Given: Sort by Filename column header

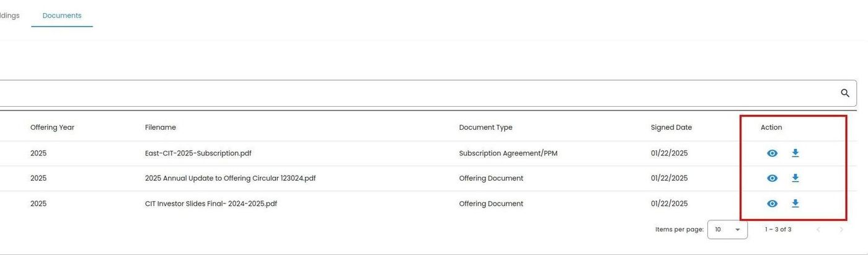Looking at the screenshot, I should click(161, 127).
